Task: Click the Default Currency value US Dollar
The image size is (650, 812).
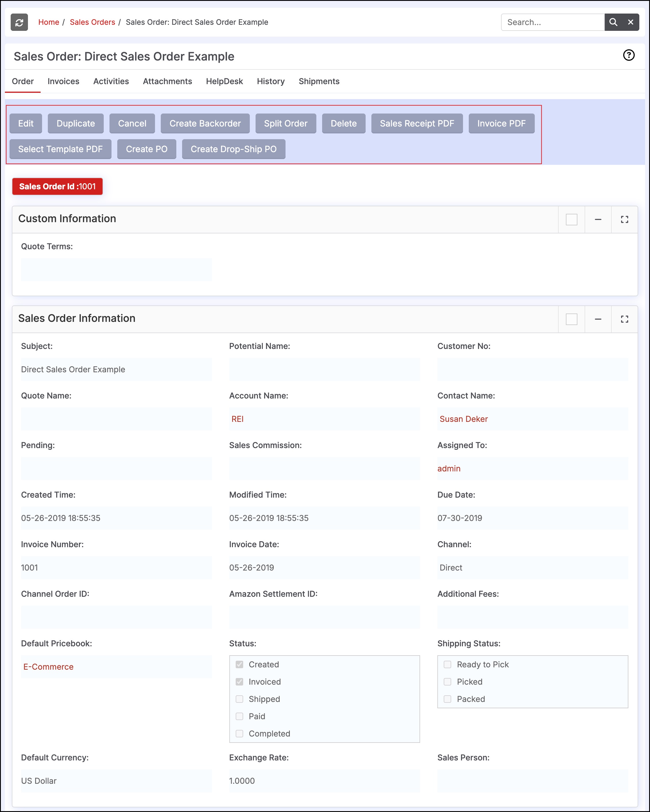Action: point(39,781)
